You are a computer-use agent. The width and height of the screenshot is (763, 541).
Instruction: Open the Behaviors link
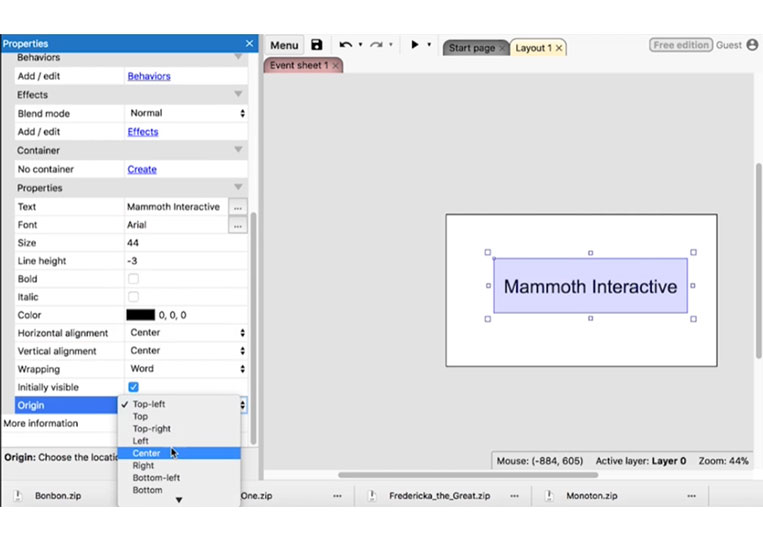click(149, 76)
